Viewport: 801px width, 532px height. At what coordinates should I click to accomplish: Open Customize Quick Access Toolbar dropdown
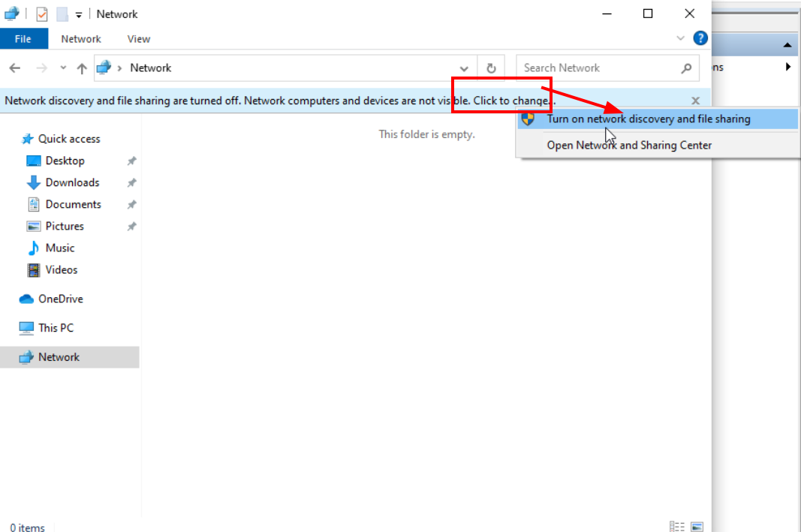[x=79, y=15]
